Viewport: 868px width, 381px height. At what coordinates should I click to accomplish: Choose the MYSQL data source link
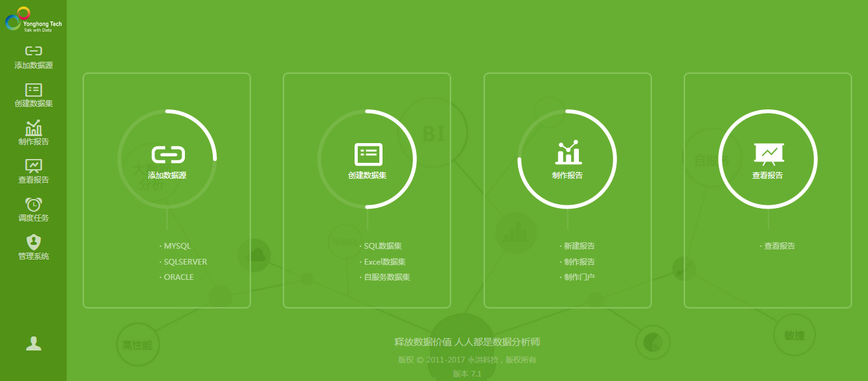coord(177,246)
